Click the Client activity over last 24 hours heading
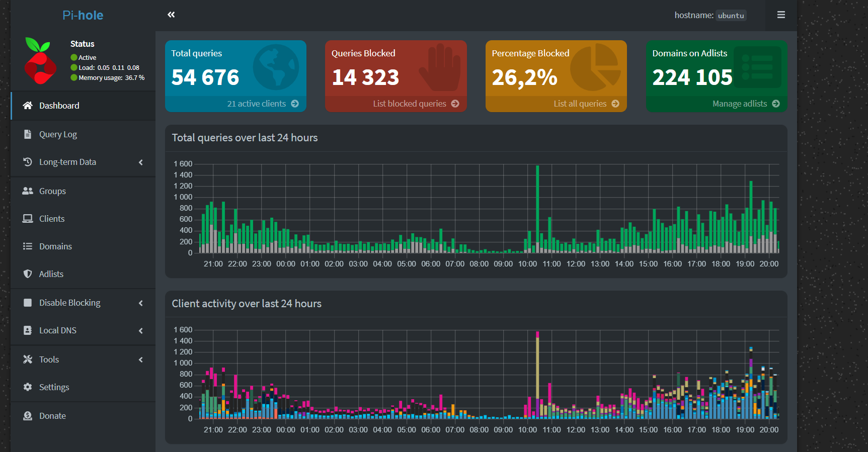The height and width of the screenshot is (452, 868). tap(247, 304)
